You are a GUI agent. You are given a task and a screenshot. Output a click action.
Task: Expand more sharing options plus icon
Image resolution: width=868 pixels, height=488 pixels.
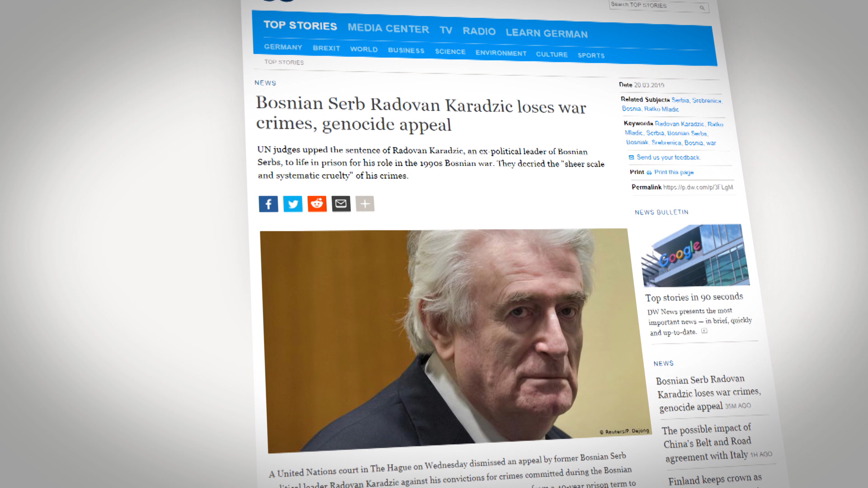coord(365,204)
